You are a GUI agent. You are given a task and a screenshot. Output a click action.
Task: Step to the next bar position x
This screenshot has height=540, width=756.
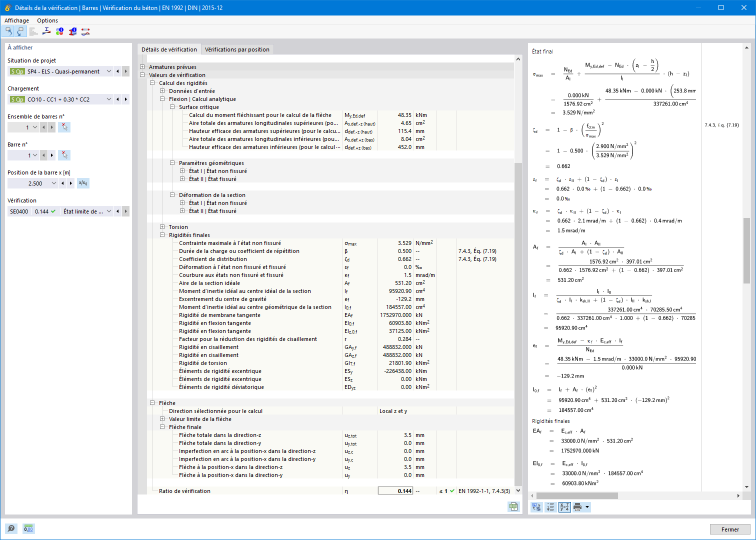[x=71, y=183]
